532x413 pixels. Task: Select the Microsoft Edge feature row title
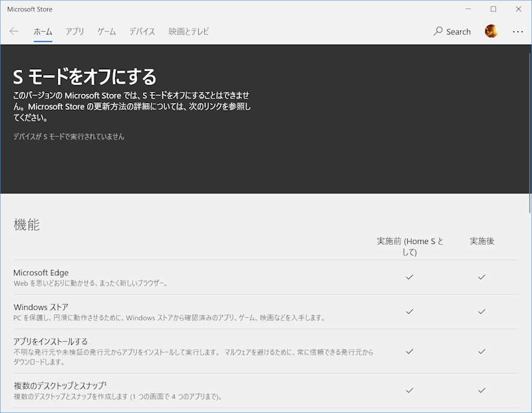click(41, 273)
